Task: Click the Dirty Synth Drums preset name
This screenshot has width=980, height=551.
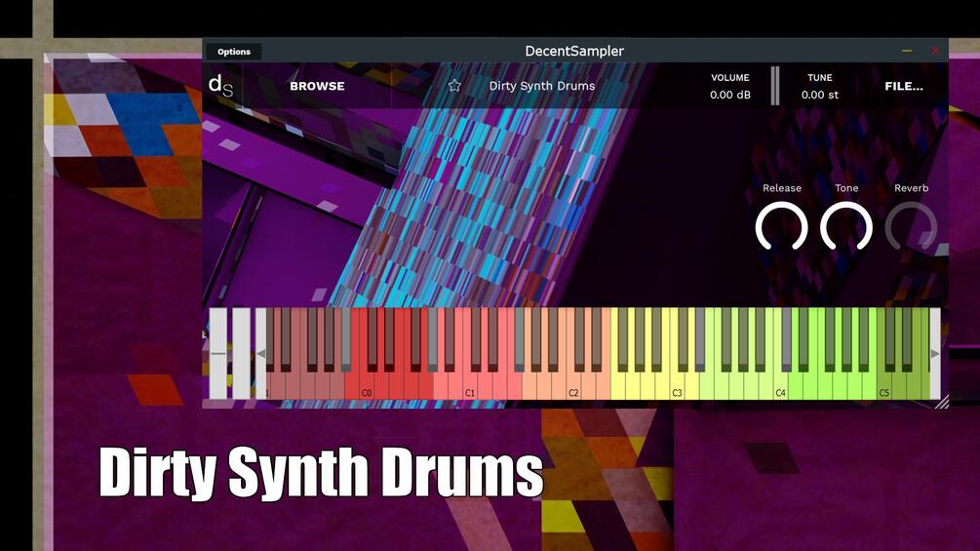Action: (x=542, y=86)
